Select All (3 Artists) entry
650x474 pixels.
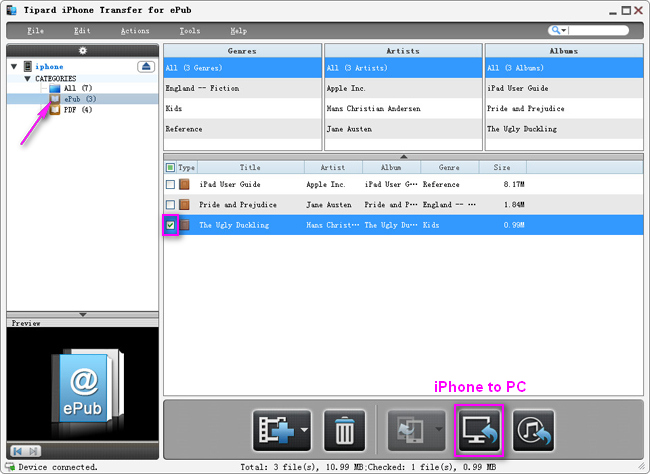pyautogui.click(x=403, y=68)
